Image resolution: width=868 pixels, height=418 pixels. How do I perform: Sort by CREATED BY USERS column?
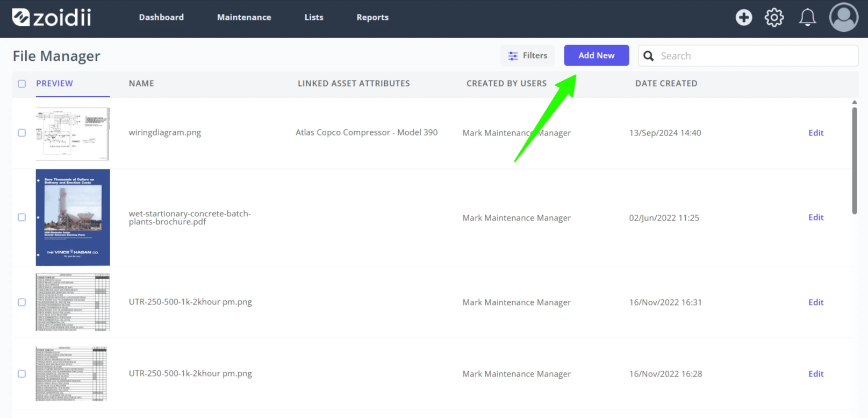point(506,83)
